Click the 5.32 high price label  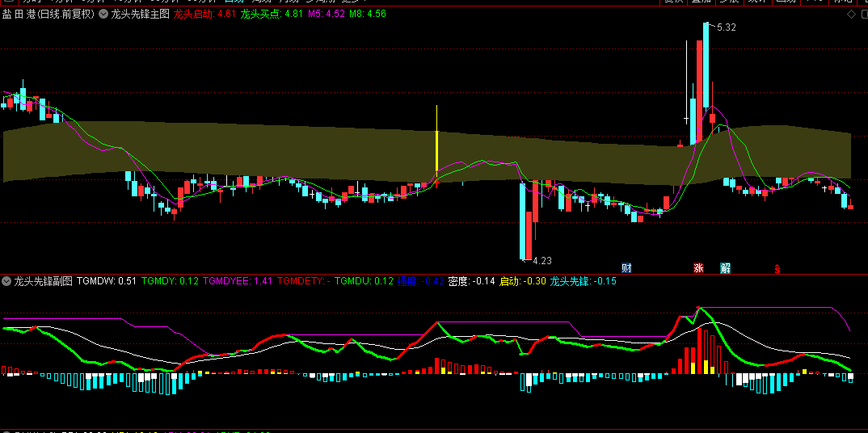(726, 27)
